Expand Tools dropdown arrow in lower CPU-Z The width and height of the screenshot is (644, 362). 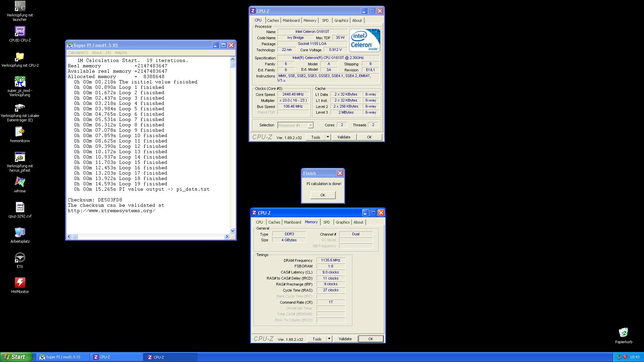click(329, 339)
